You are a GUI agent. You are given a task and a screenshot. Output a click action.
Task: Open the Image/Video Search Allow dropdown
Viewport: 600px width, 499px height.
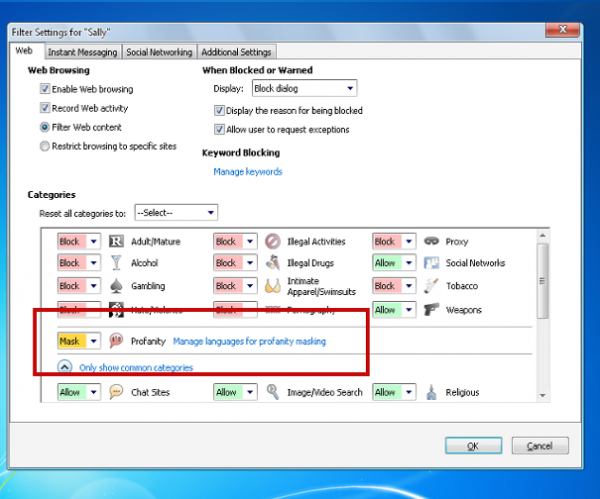click(235, 392)
